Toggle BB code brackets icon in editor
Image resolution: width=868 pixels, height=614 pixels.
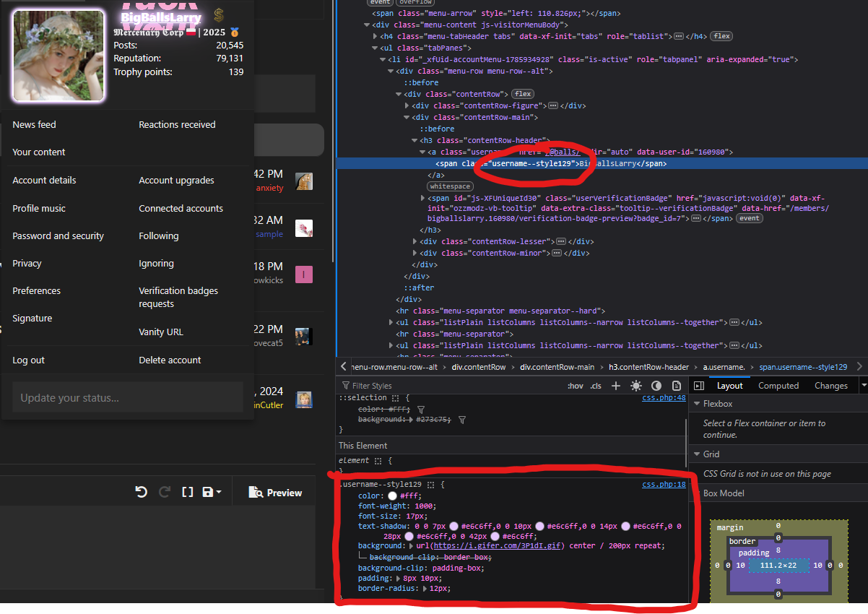tap(187, 492)
